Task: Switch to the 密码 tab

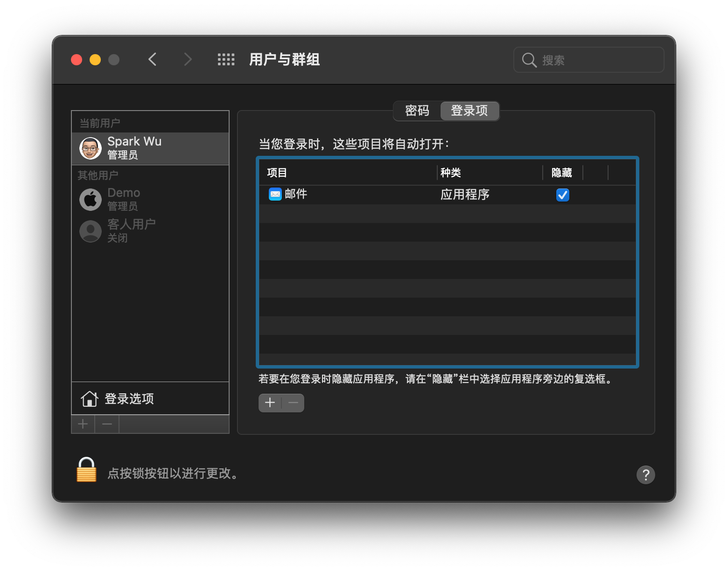Action: click(x=417, y=111)
